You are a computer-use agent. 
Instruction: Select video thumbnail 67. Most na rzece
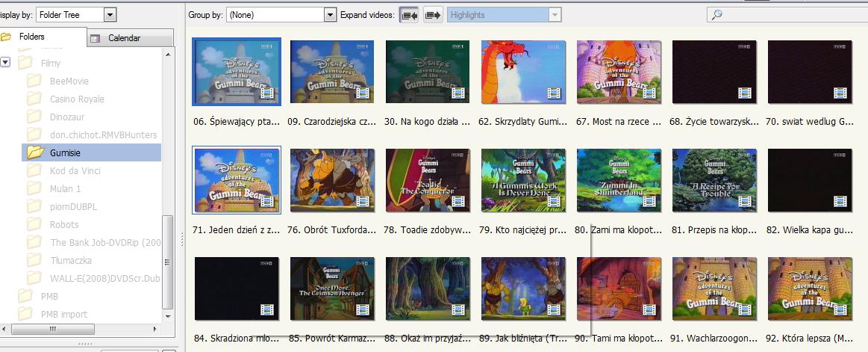pyautogui.click(x=618, y=72)
